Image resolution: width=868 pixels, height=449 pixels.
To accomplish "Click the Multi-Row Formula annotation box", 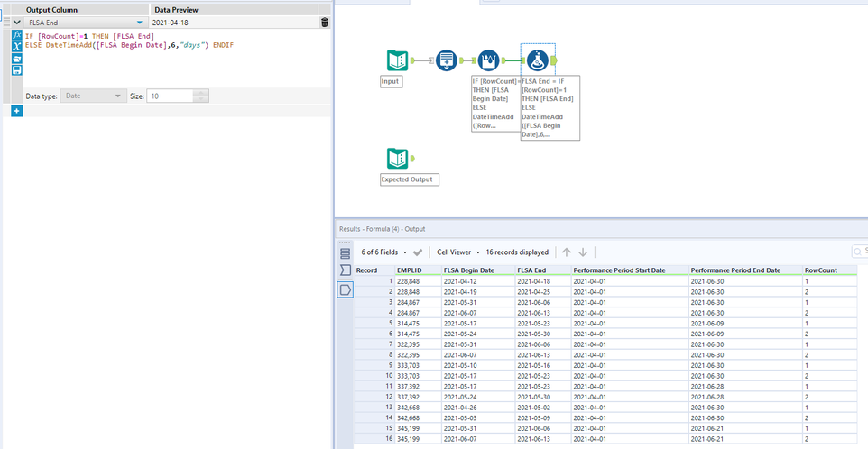I will pyautogui.click(x=495, y=104).
